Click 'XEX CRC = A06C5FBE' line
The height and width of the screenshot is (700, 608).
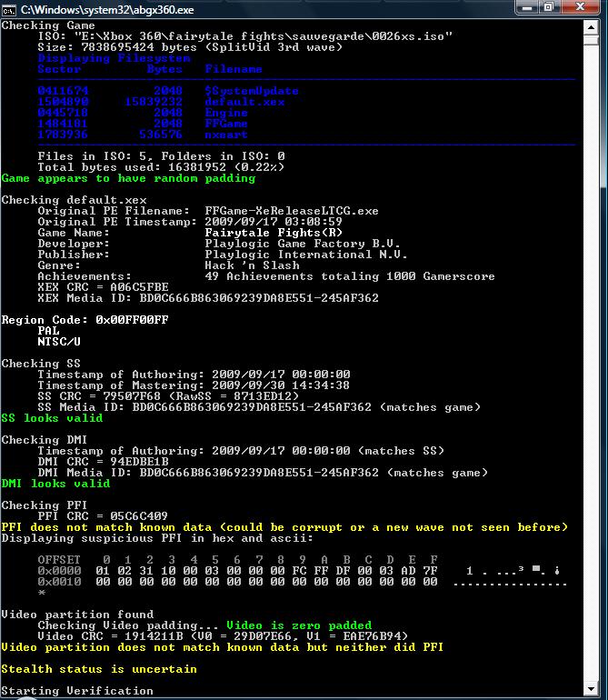click(103, 287)
